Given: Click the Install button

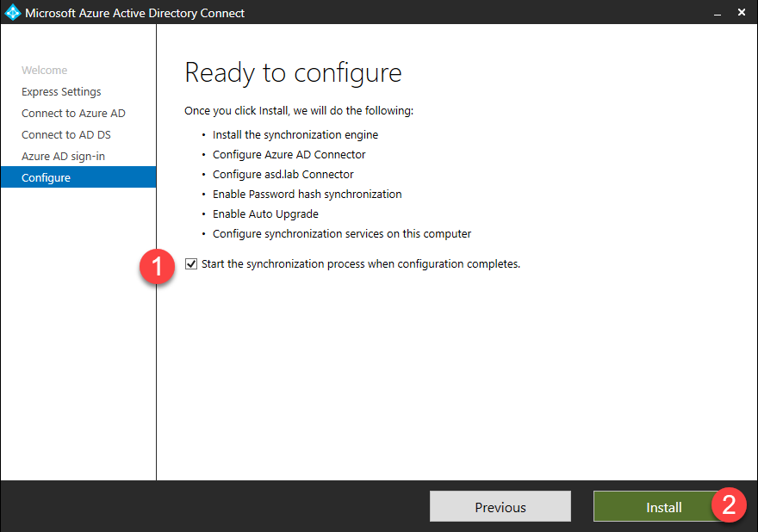Looking at the screenshot, I should (663, 507).
